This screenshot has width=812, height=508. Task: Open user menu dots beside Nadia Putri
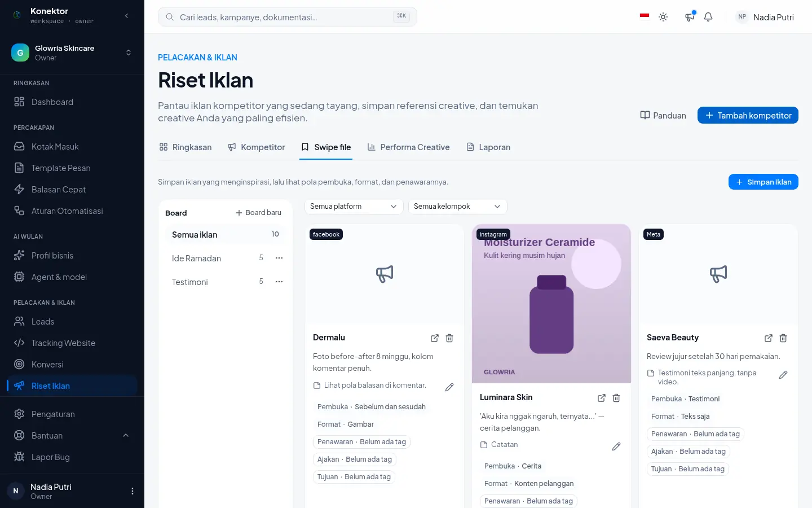coord(133,491)
